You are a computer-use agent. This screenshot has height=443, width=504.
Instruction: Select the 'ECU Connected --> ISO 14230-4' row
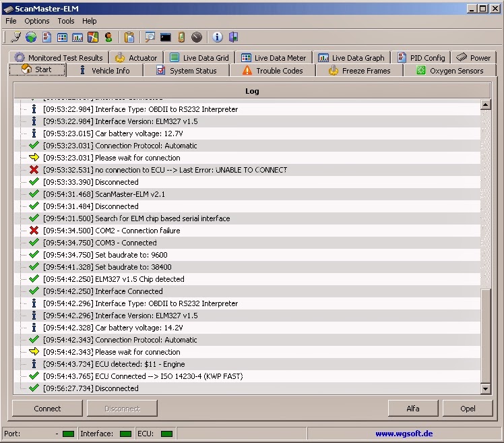point(247,376)
